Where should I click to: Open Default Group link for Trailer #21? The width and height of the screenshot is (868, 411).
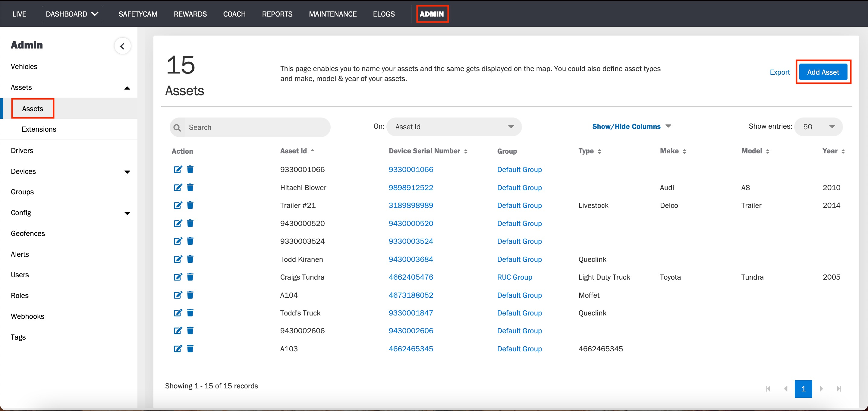pos(519,205)
